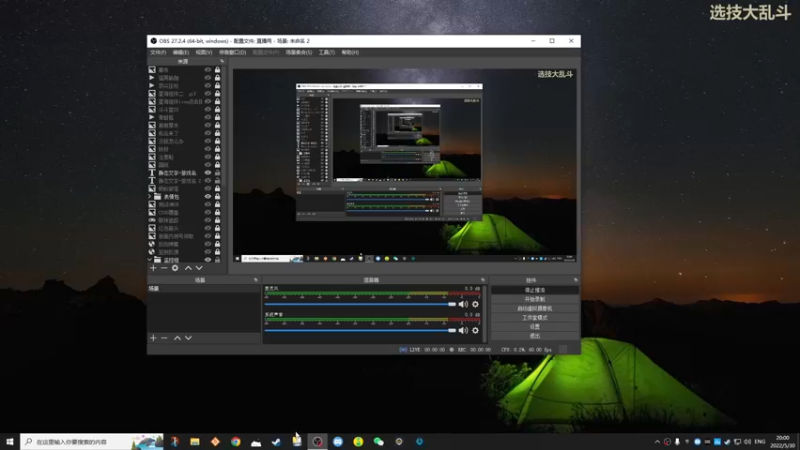Image resolution: width=800 pixels, height=450 pixels.
Task: Move scene down in the 场景 panel
Action: click(188, 338)
